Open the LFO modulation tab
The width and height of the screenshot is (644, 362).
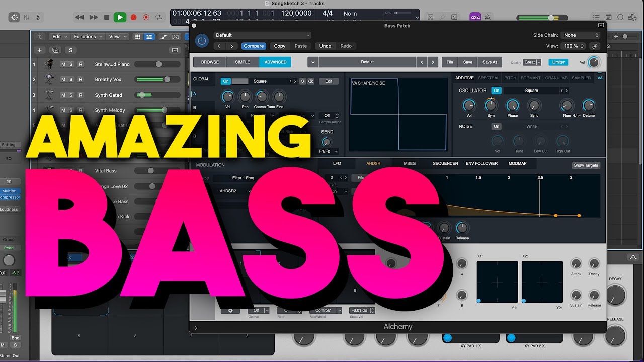point(337,163)
